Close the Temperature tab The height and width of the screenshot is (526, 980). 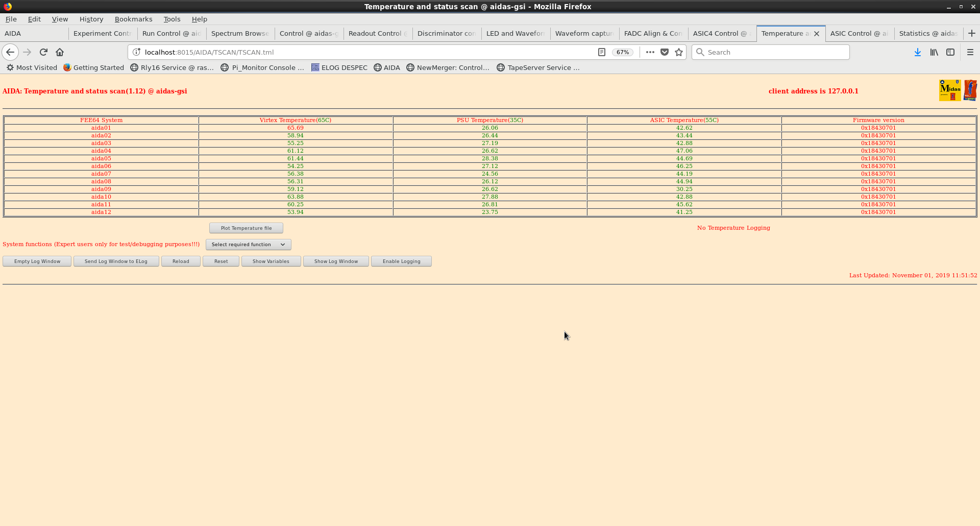click(817, 34)
